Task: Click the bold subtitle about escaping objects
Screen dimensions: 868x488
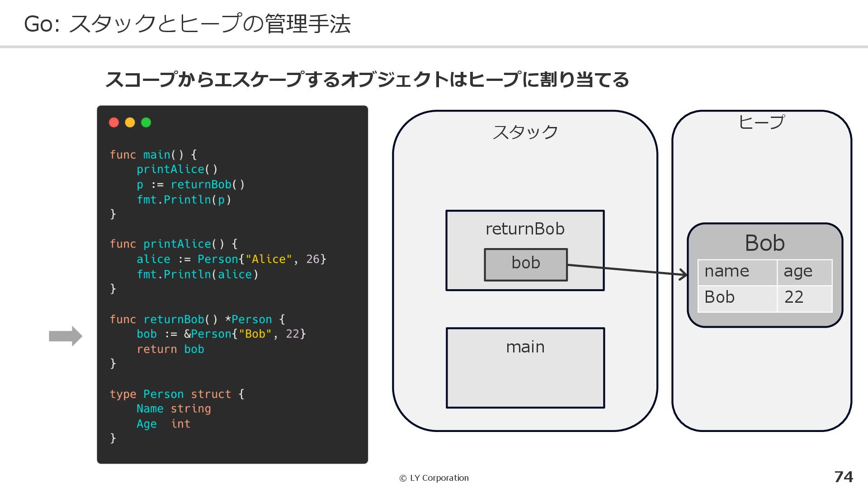Action: (367, 80)
